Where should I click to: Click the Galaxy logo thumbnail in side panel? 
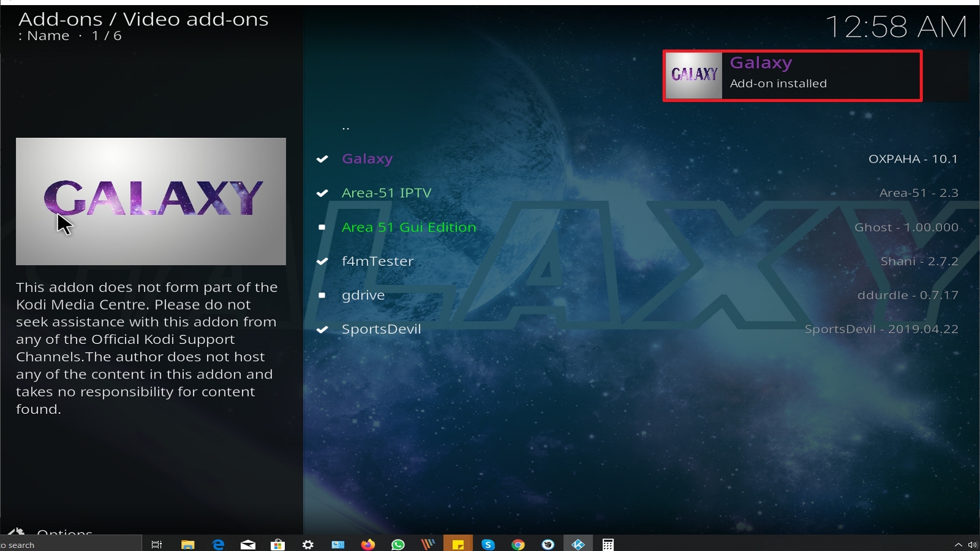151,201
